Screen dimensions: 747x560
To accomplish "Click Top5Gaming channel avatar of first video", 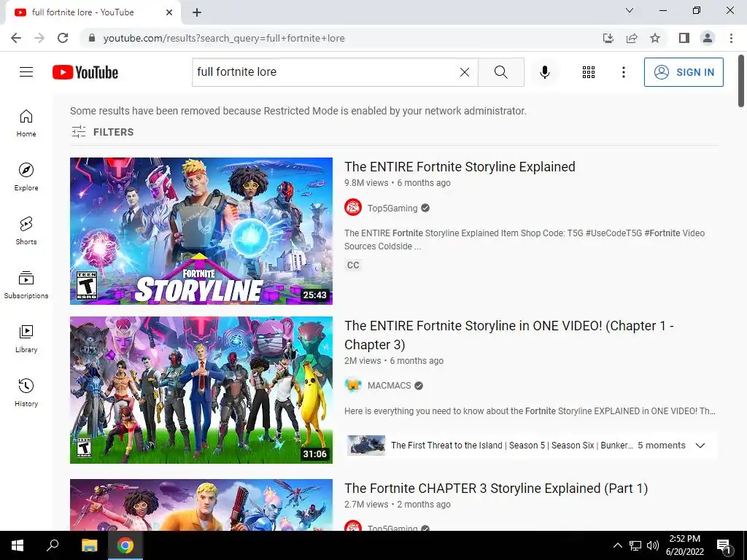I will [353, 208].
